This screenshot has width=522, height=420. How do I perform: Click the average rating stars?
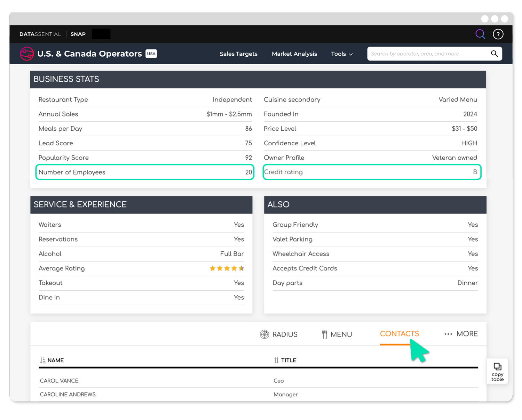tap(227, 268)
